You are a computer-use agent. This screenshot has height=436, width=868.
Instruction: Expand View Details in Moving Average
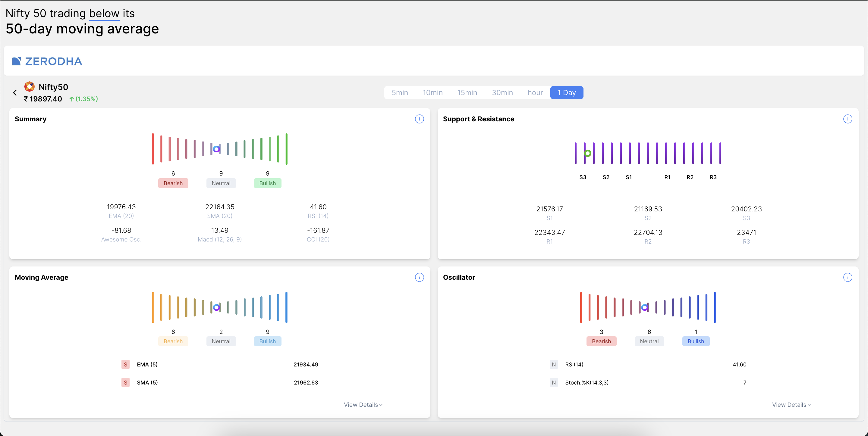tap(363, 405)
